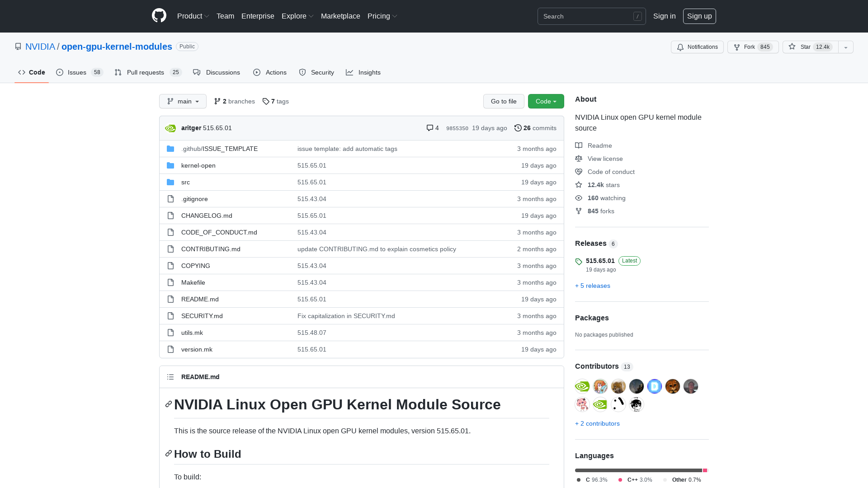Click the NVIDIA owner link
Image resolution: width=868 pixels, height=488 pixels.
(x=40, y=47)
